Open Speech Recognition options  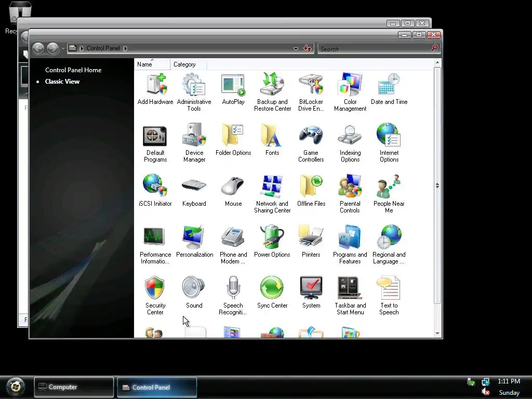pos(233,296)
